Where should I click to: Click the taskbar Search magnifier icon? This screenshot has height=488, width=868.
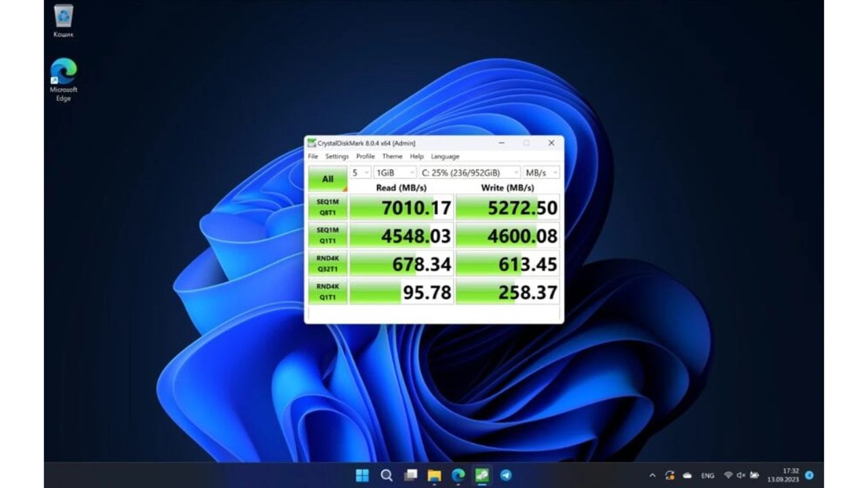pos(387,475)
